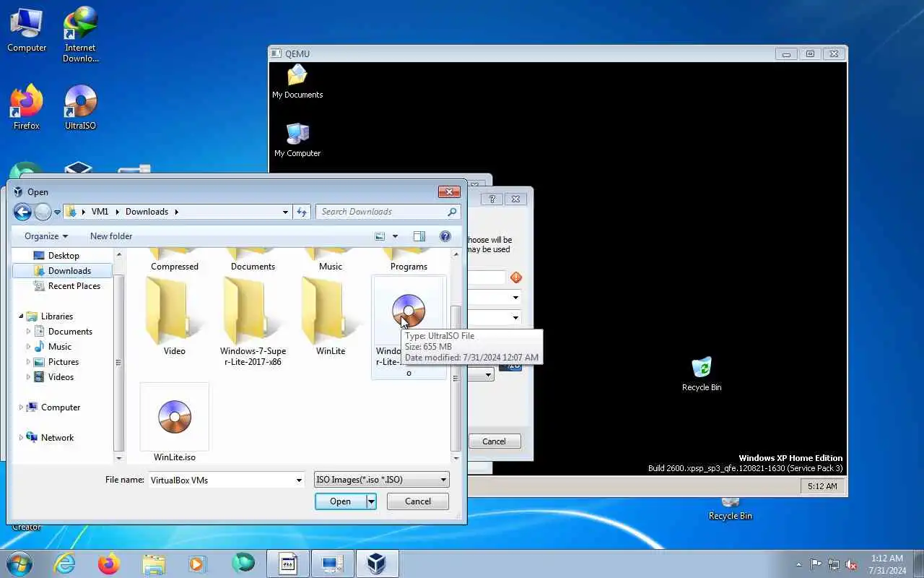Image resolution: width=924 pixels, height=578 pixels.
Task: Cancel the Open file dialog
Action: pos(418,501)
